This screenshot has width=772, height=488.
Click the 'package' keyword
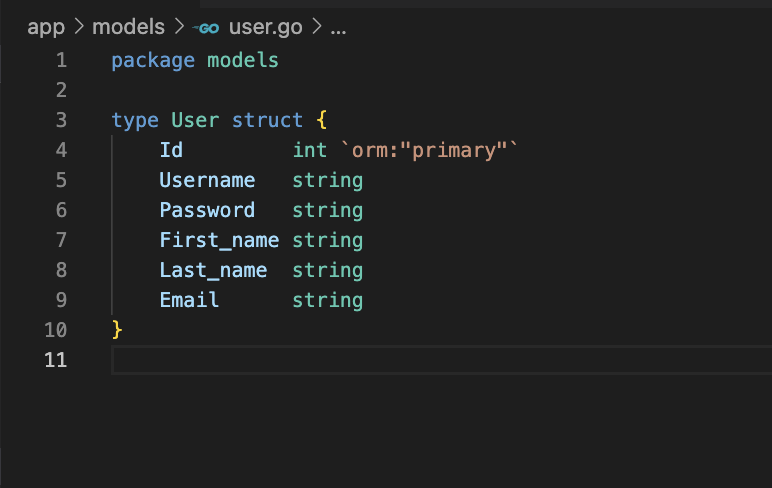(153, 62)
